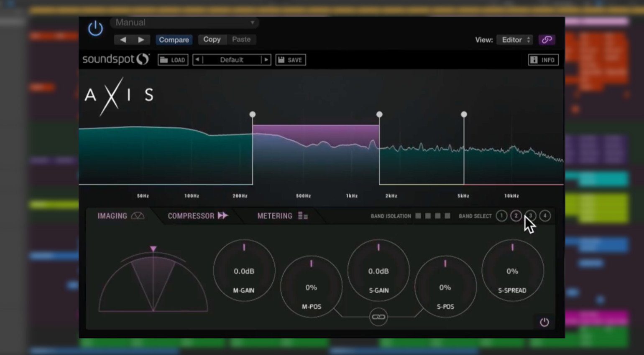Image resolution: width=644 pixels, height=355 pixels.
Task: Open the View Editor dropdown
Action: 515,40
